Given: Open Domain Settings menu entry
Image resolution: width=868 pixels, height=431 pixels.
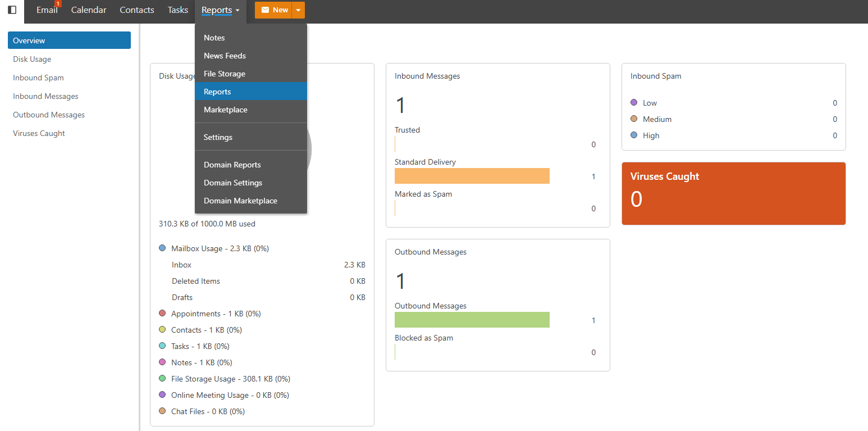Looking at the screenshot, I should point(233,183).
